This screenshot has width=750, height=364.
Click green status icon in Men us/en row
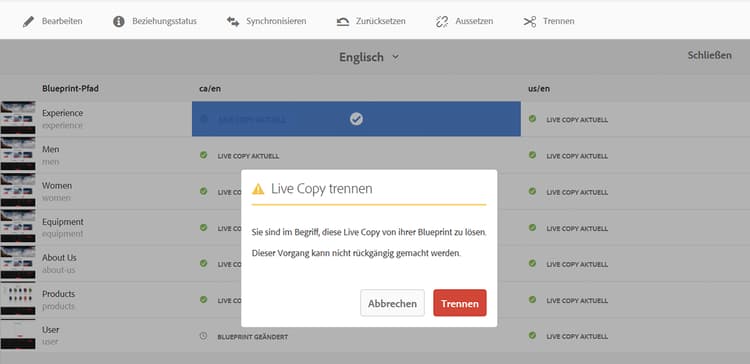(532, 155)
